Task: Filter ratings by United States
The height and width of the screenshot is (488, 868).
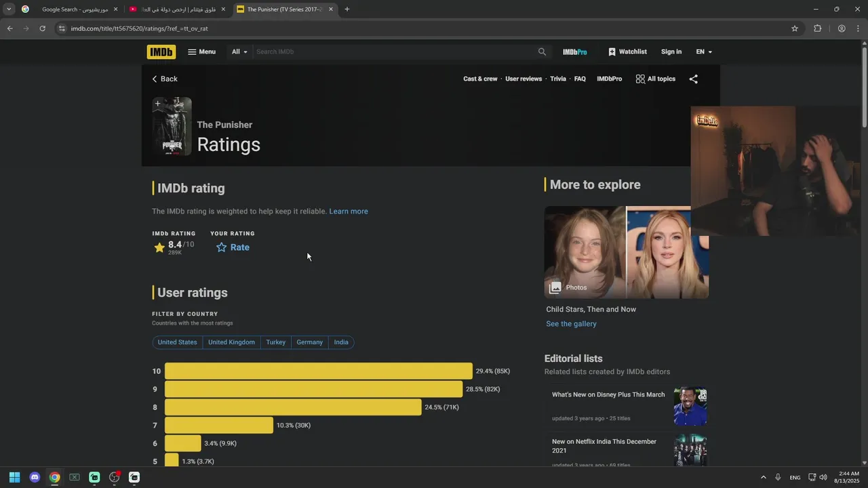Action: [177, 342]
